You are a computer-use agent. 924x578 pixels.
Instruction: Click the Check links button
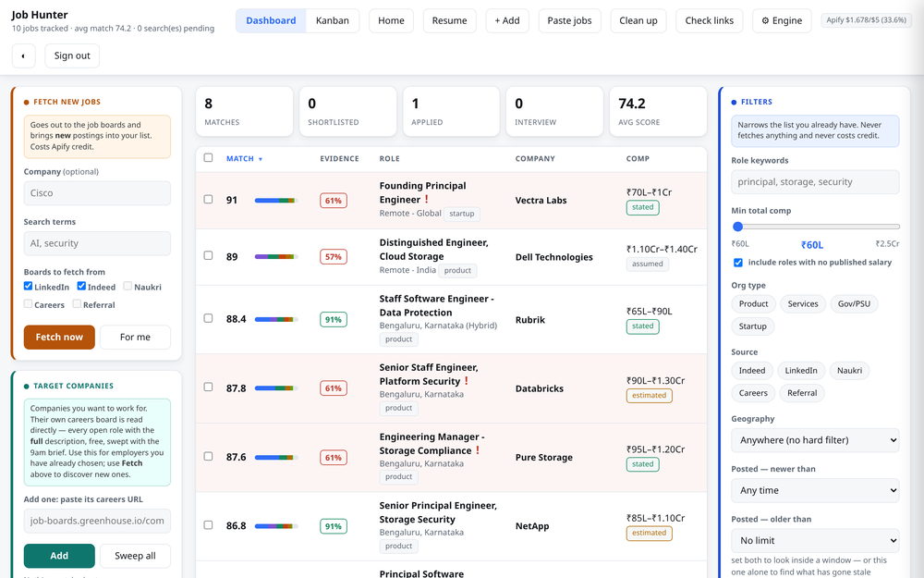(710, 20)
